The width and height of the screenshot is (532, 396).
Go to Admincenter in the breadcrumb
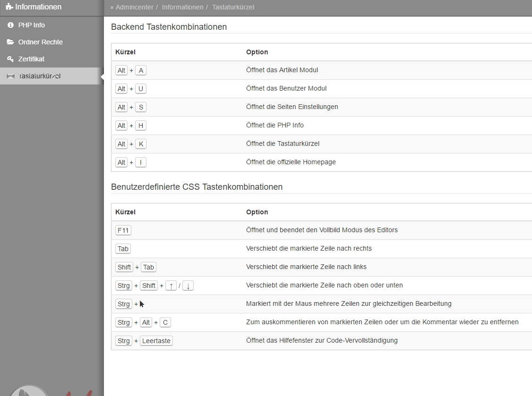[x=134, y=7]
